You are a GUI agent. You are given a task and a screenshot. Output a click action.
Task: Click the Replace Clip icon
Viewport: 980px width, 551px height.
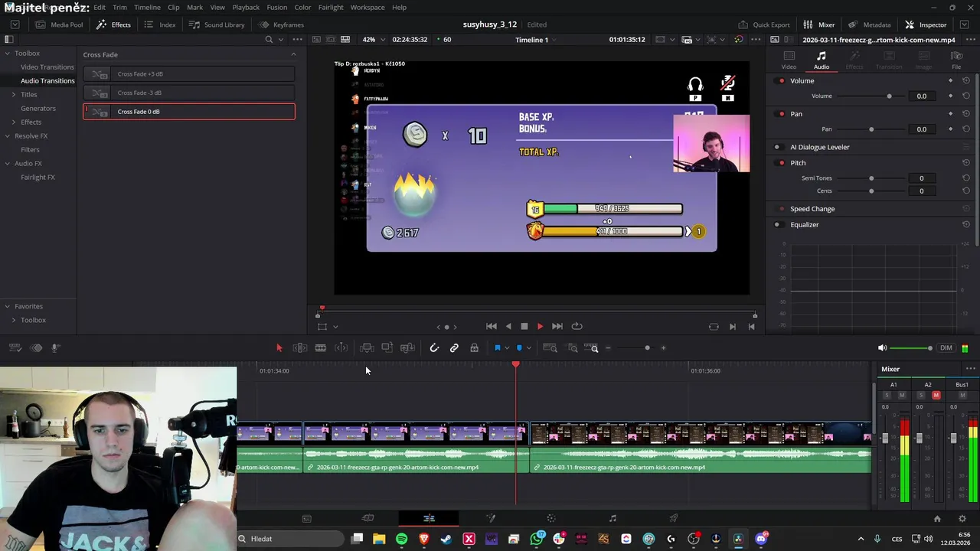click(408, 348)
